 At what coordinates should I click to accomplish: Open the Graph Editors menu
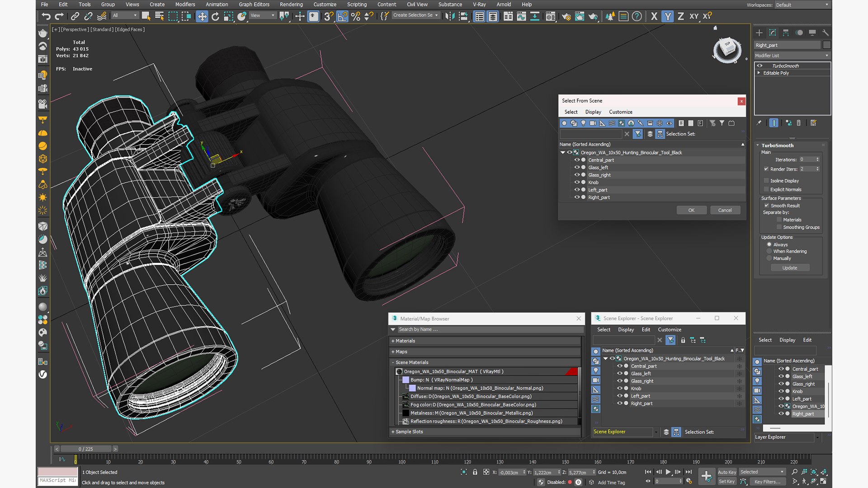pyautogui.click(x=254, y=5)
